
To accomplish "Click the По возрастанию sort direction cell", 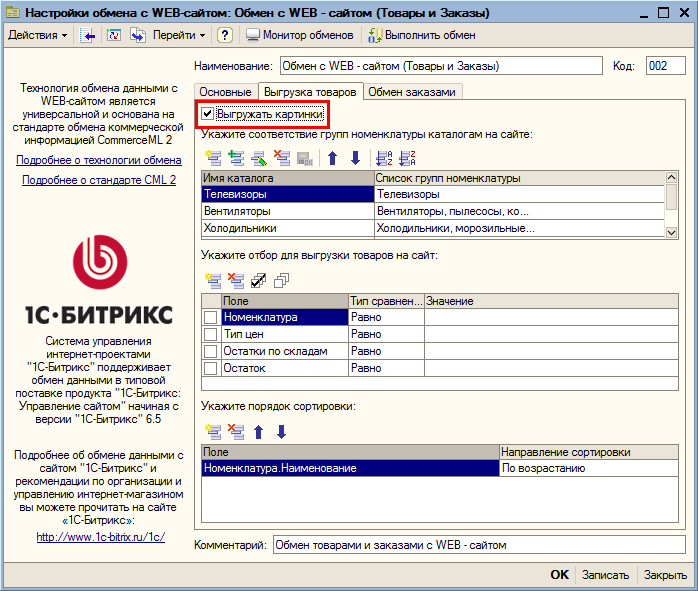I will (x=589, y=468).
